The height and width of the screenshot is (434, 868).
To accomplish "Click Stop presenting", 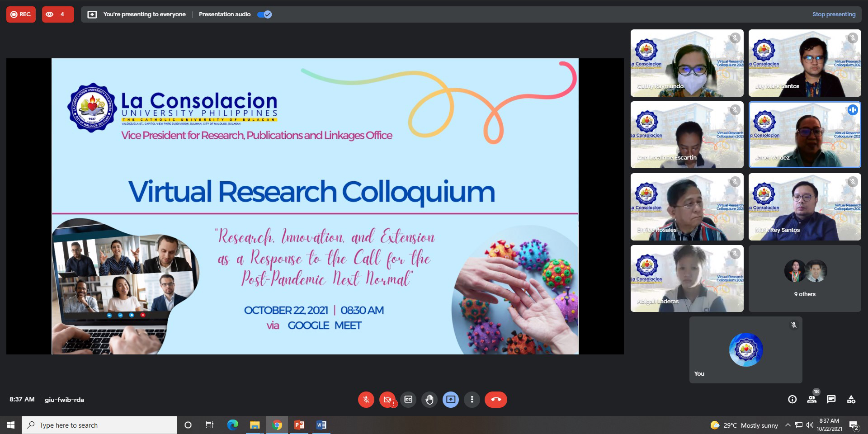I will click(834, 14).
